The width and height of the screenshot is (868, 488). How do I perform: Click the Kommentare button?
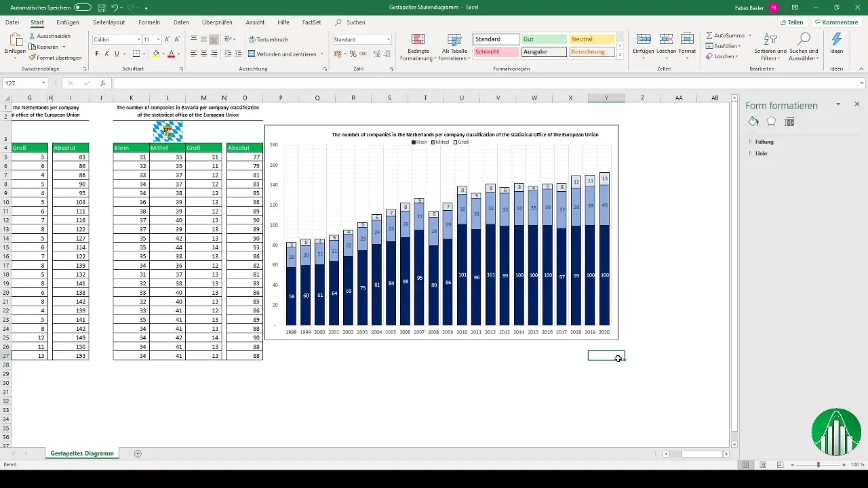(836, 22)
